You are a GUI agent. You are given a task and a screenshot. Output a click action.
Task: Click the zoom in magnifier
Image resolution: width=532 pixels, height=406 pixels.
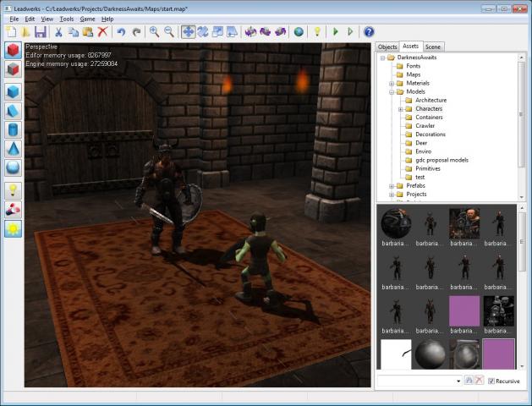154,32
